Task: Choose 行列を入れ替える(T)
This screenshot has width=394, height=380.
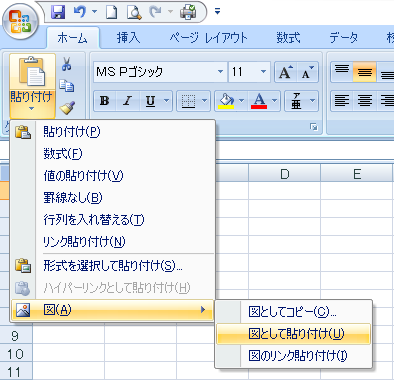Action: click(113, 220)
